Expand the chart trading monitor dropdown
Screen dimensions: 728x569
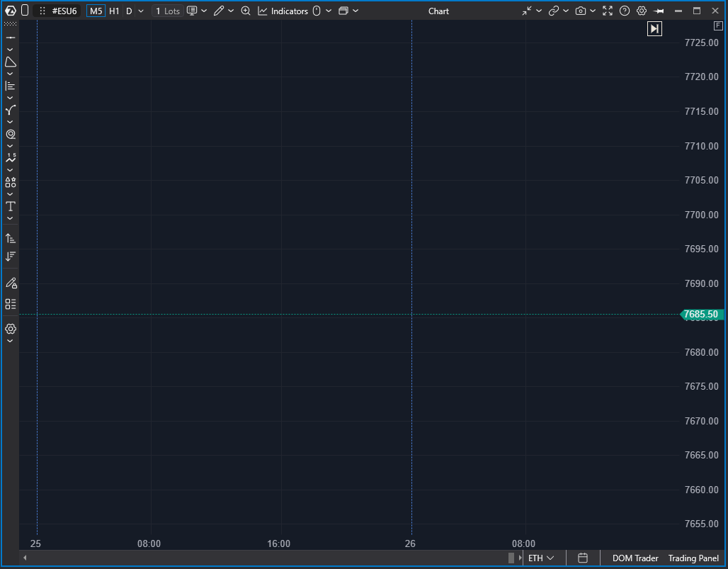(x=204, y=11)
